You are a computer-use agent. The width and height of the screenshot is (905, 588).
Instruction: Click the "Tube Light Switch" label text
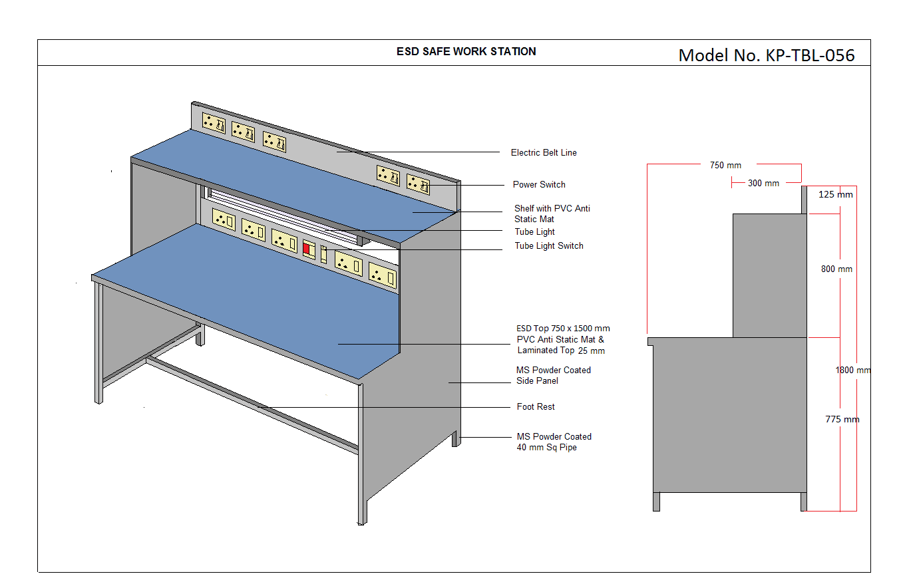point(548,246)
